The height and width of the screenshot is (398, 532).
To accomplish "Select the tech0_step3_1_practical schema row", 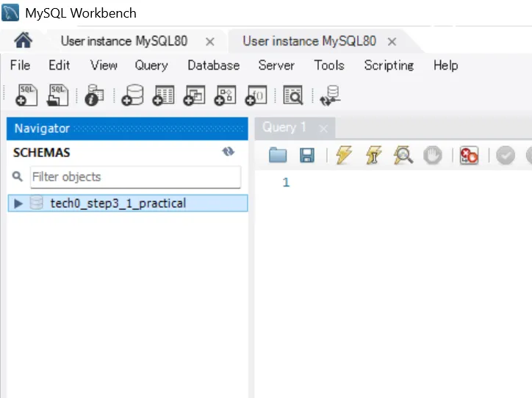I will (128, 203).
